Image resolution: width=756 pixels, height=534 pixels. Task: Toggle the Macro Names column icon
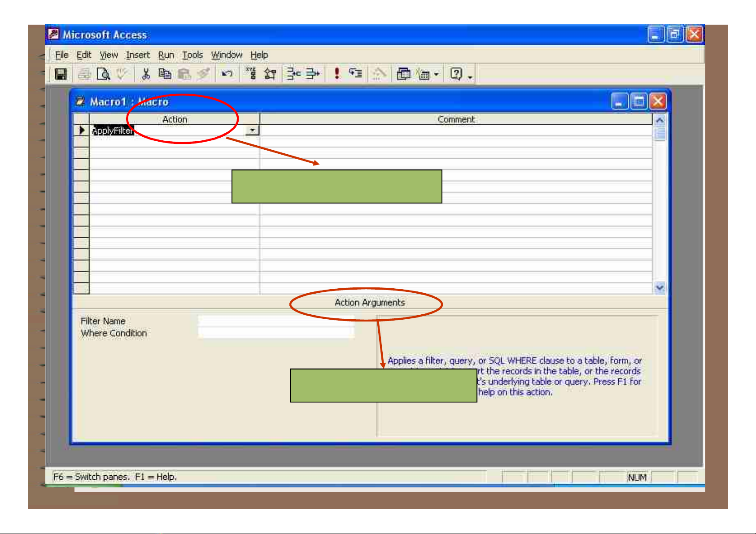(251, 74)
